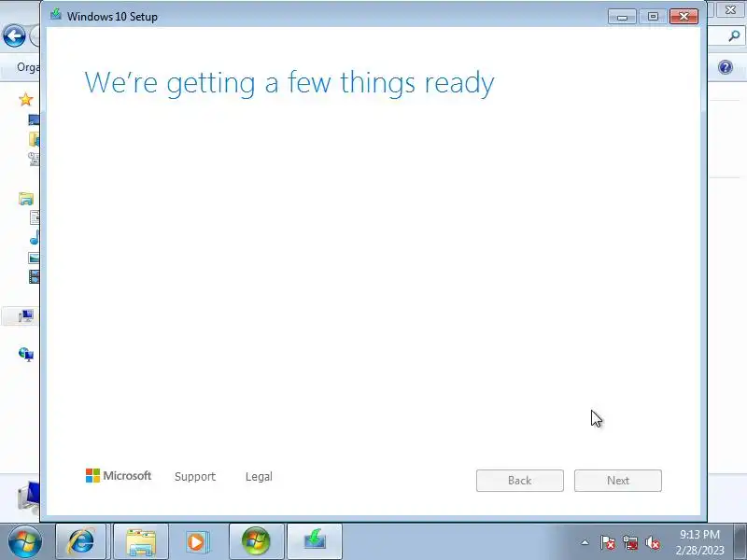The height and width of the screenshot is (560, 747).
Task: Open the Explorer window help icon
Action: point(726,67)
